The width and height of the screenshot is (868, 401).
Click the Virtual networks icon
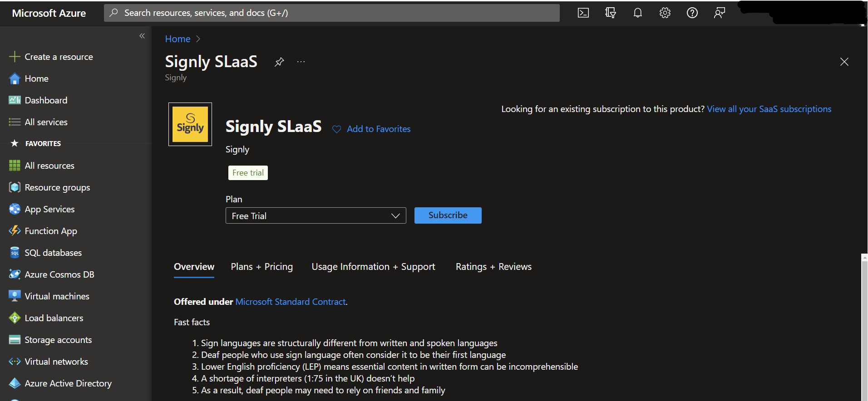pos(15,362)
